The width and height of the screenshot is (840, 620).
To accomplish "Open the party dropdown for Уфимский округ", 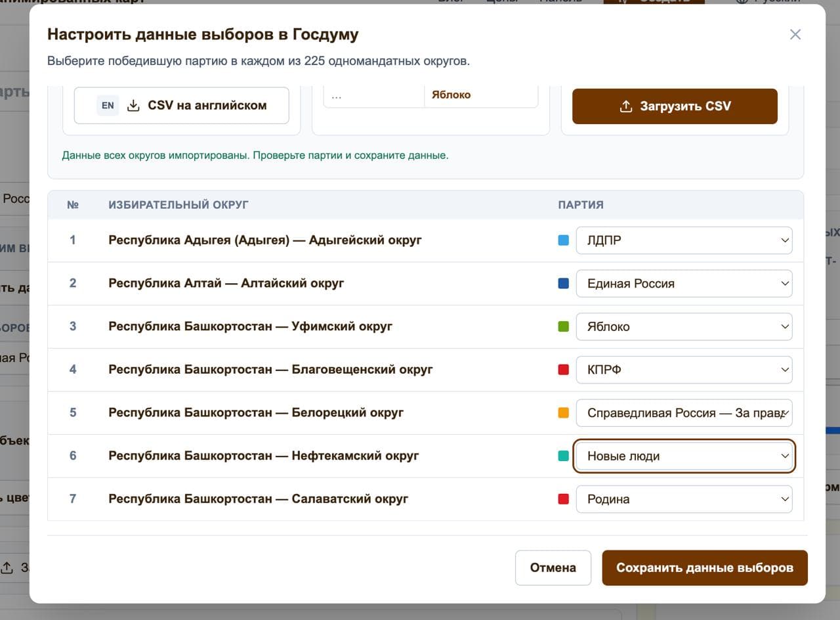I will coord(684,326).
